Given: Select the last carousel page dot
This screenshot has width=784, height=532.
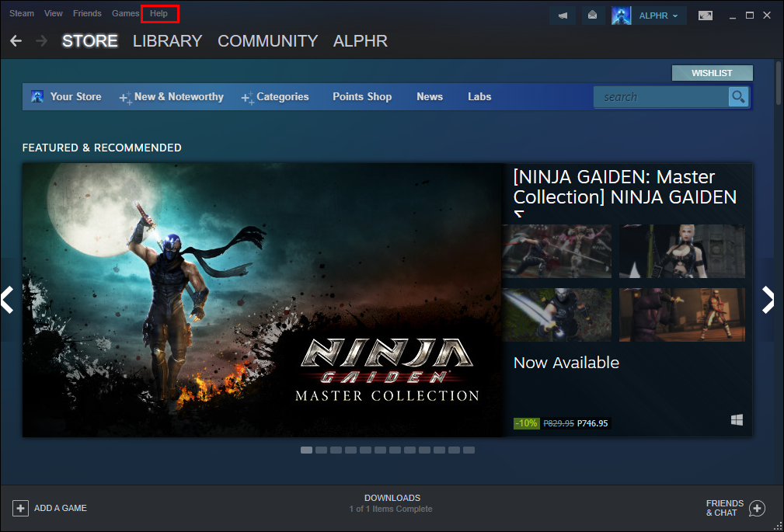Looking at the screenshot, I should pos(469,450).
